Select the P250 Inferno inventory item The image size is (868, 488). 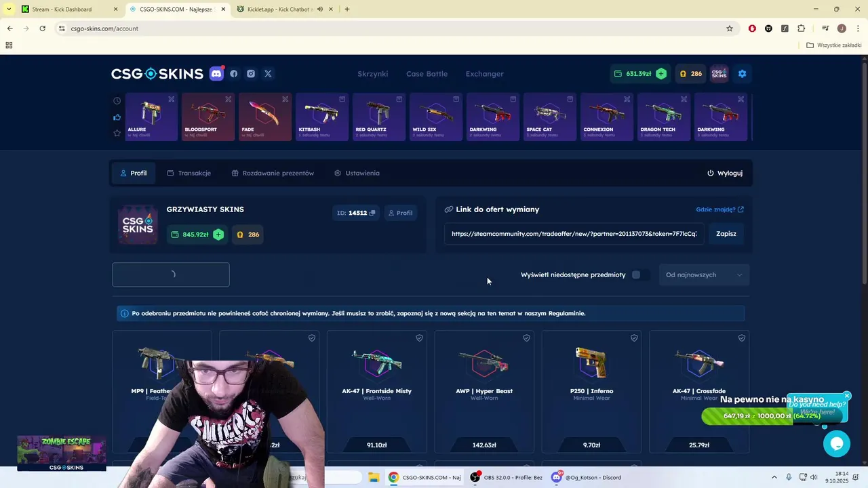[x=591, y=391]
